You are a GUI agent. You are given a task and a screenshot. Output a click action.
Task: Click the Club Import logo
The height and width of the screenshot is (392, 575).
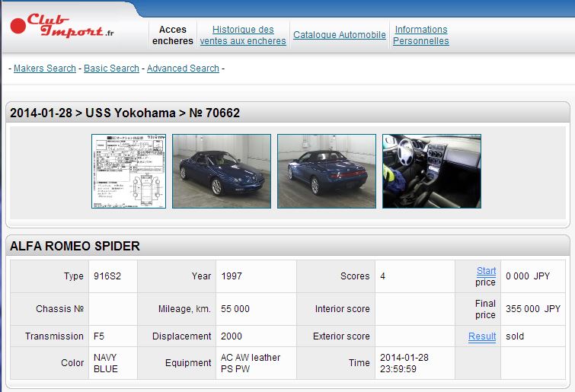[x=62, y=26]
